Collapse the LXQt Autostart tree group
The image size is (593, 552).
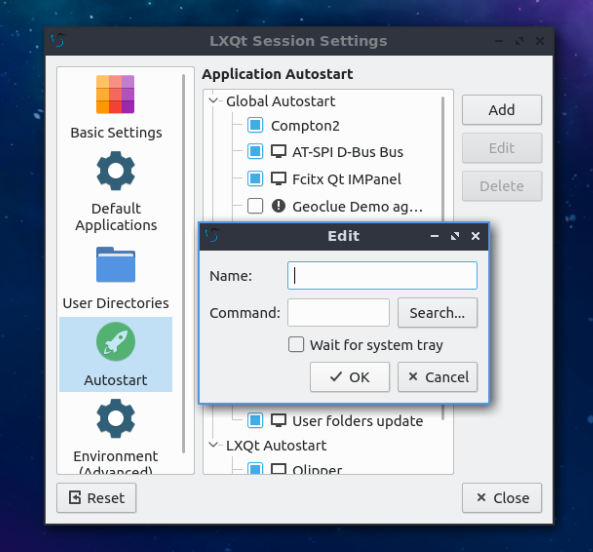click(214, 445)
